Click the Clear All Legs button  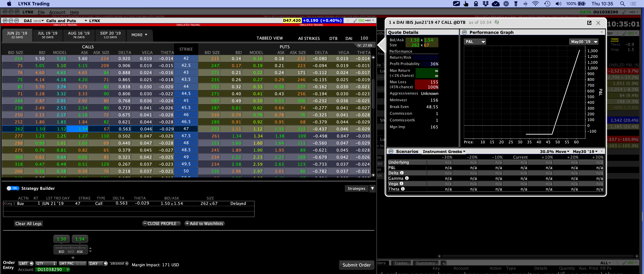[29, 224]
